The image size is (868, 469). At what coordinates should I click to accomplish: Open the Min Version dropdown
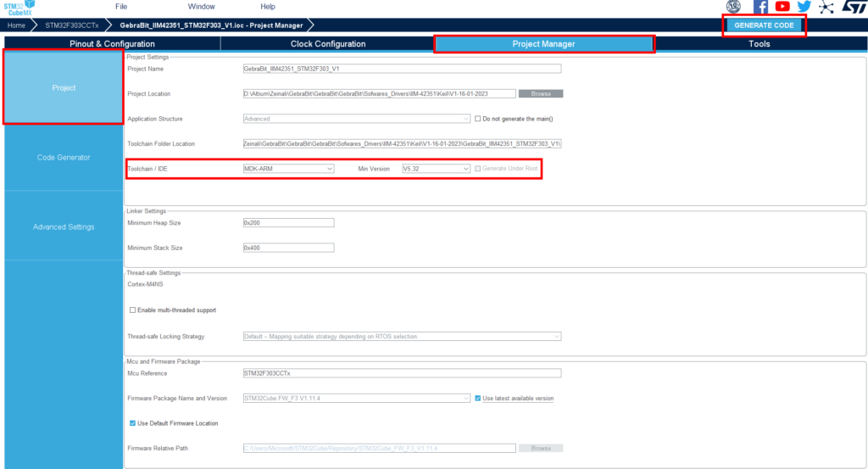point(437,168)
